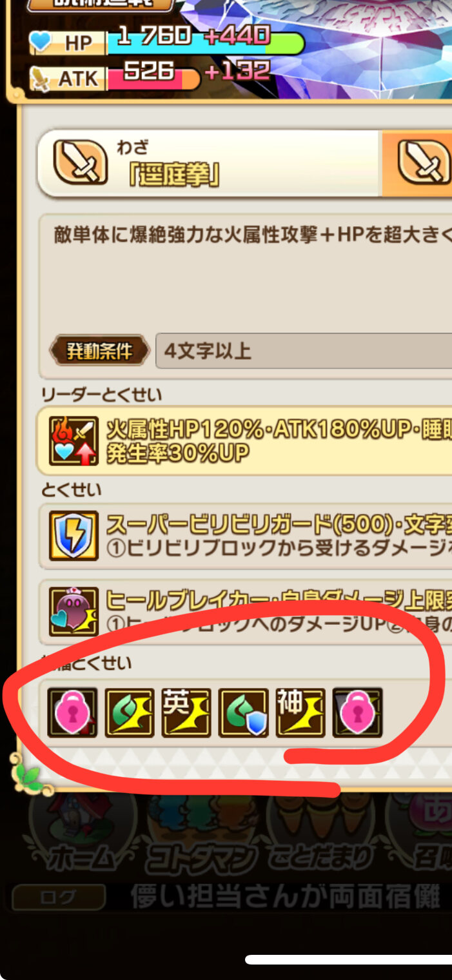Select the green leaf shield trait icon
The height and width of the screenshot is (980, 452).
[x=243, y=712]
